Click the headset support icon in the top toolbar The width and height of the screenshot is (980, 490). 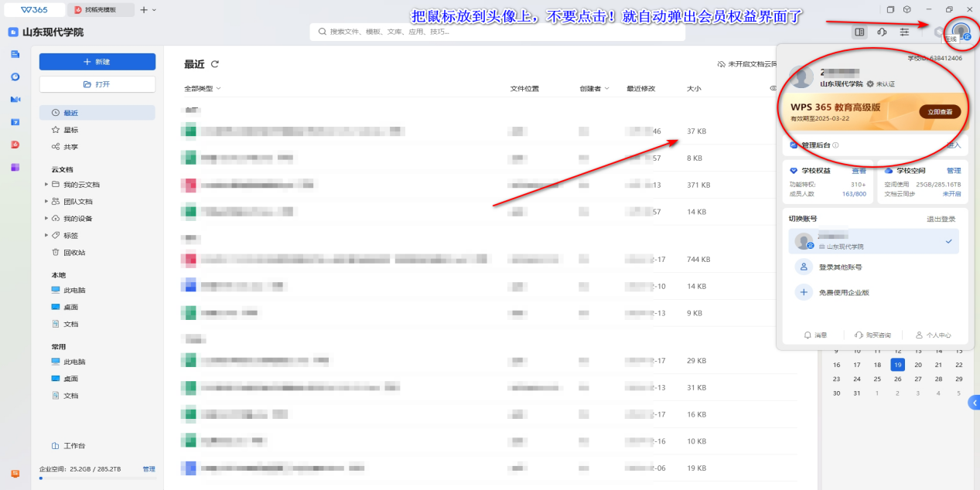pyautogui.click(x=882, y=32)
